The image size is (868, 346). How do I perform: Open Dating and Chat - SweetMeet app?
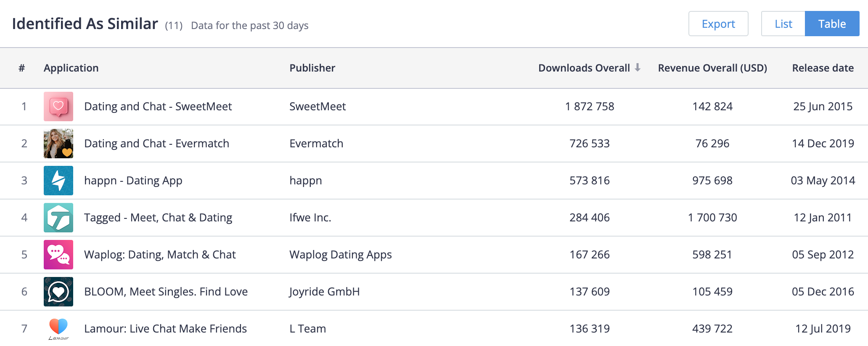(x=158, y=106)
